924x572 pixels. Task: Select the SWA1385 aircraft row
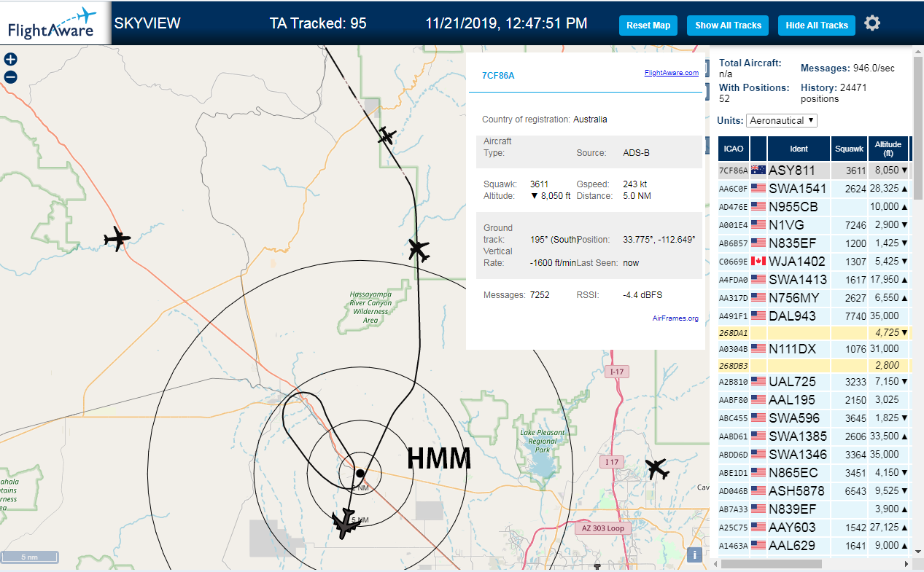tap(814, 436)
